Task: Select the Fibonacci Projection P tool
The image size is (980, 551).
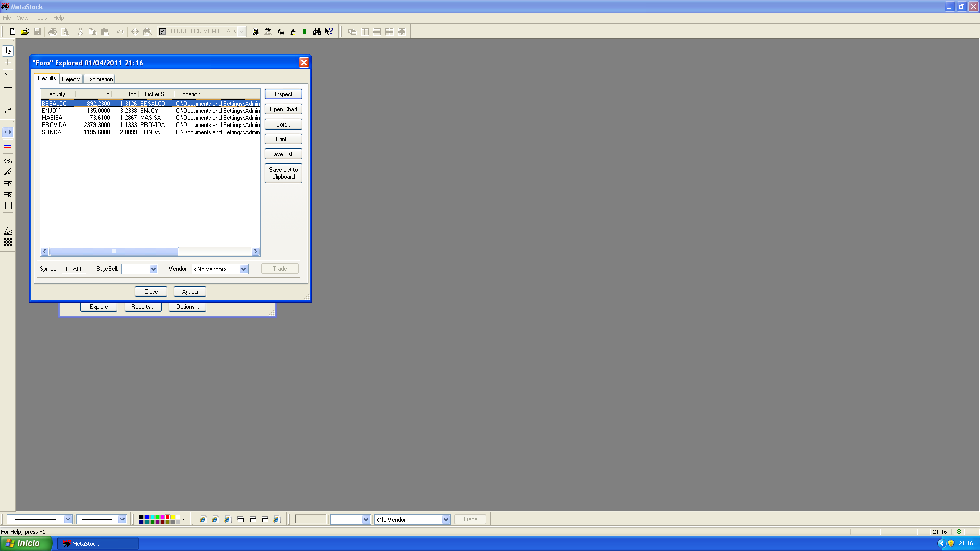Action: [x=8, y=183]
